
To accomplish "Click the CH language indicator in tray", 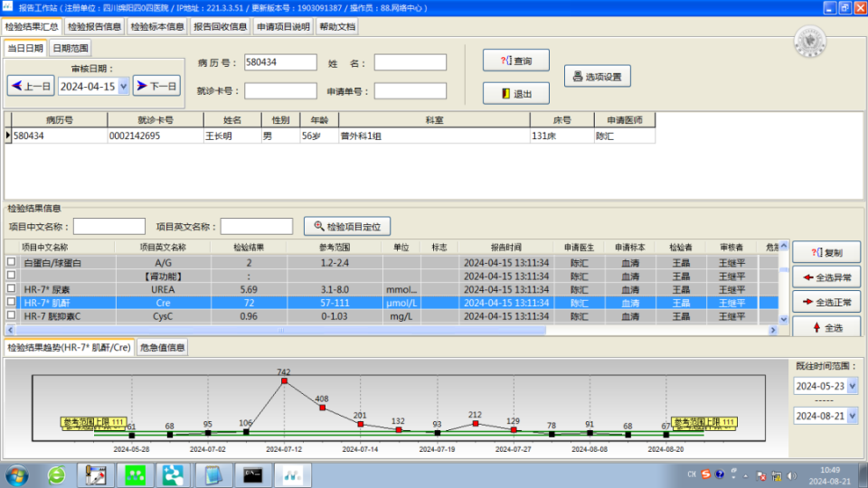I will pyautogui.click(x=692, y=474).
